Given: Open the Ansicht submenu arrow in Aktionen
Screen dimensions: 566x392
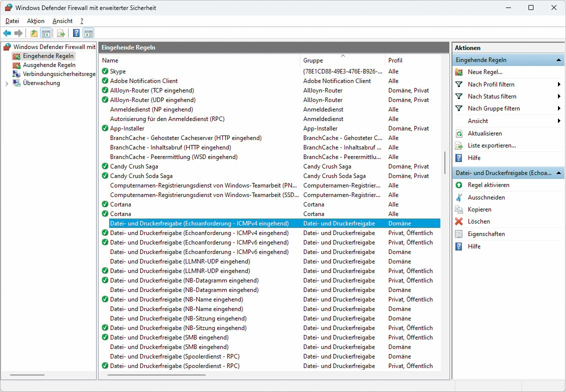Looking at the screenshot, I should click(x=559, y=121).
